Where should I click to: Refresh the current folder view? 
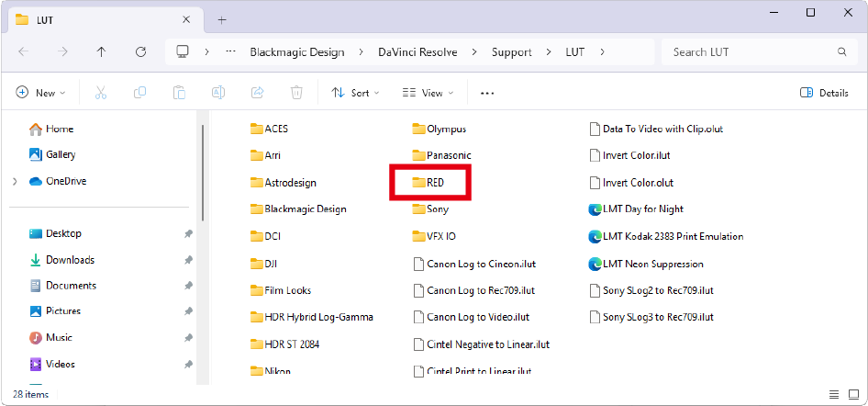(140, 51)
